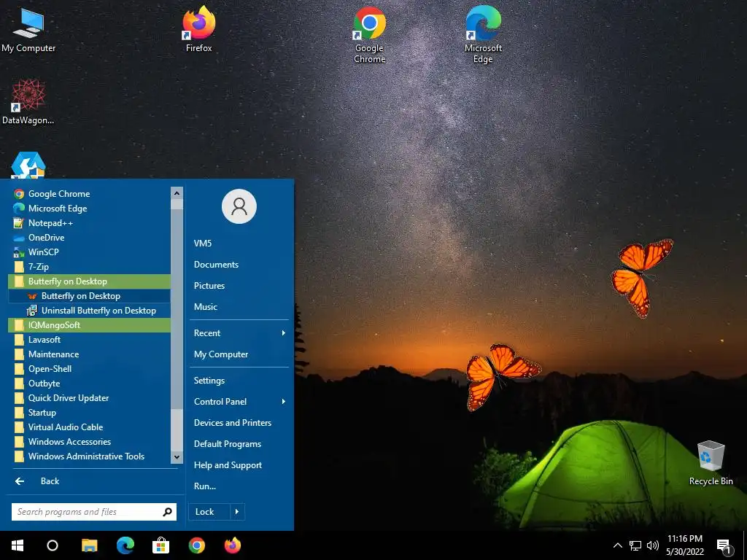Click the volume speaker icon in tray
This screenshot has height=560, width=747.
[x=653, y=545]
